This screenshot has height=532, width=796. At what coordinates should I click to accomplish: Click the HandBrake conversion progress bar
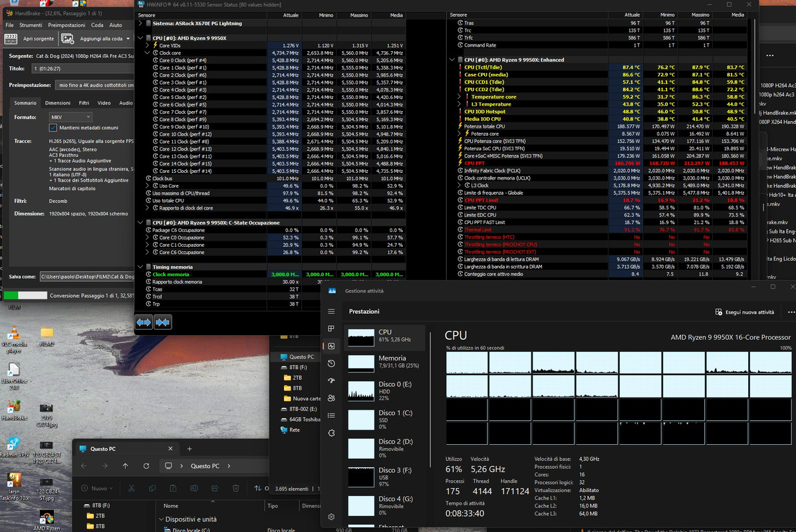pyautogui.click(x=25, y=295)
